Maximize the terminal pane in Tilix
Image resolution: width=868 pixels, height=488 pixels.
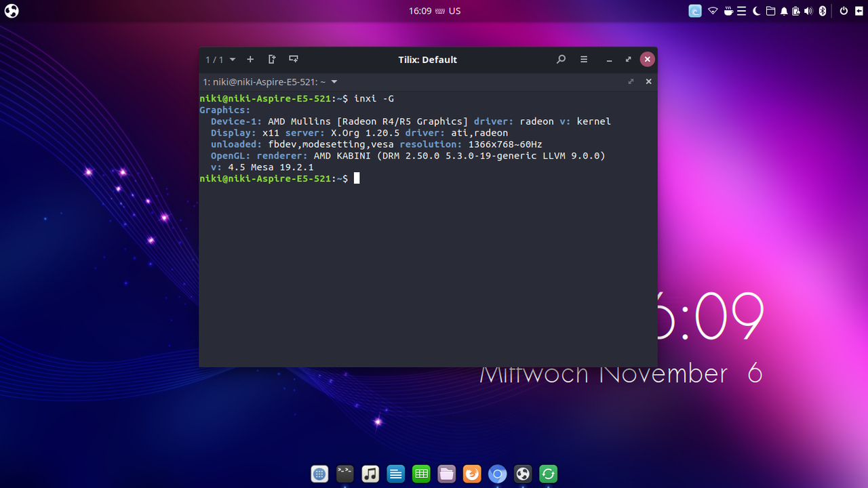click(631, 81)
